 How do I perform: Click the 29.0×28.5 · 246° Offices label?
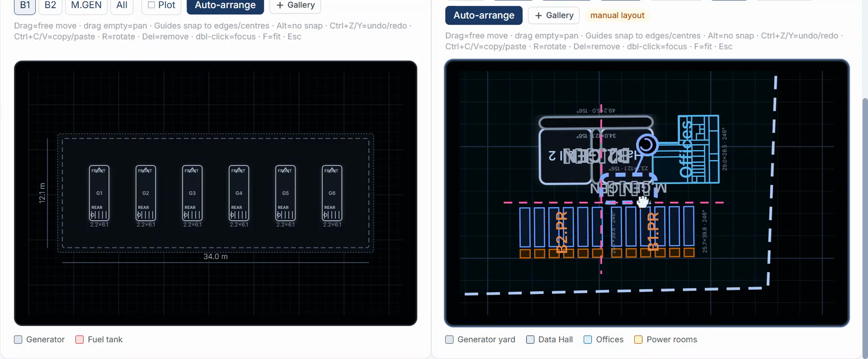click(724, 149)
